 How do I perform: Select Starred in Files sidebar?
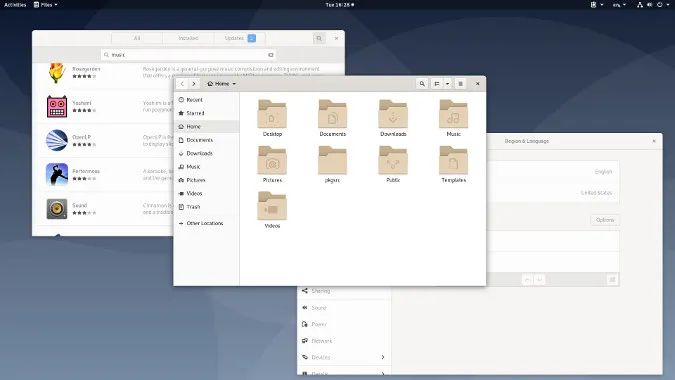click(x=207, y=113)
